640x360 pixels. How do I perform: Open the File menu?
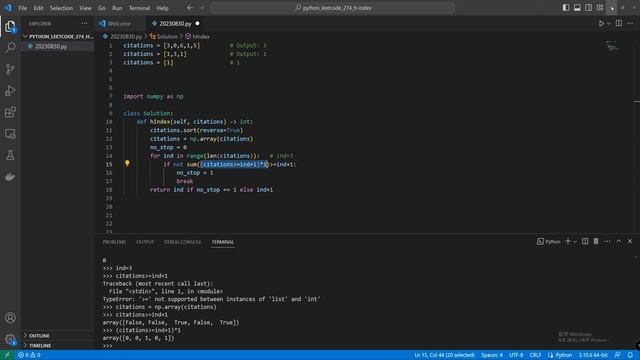22,8
